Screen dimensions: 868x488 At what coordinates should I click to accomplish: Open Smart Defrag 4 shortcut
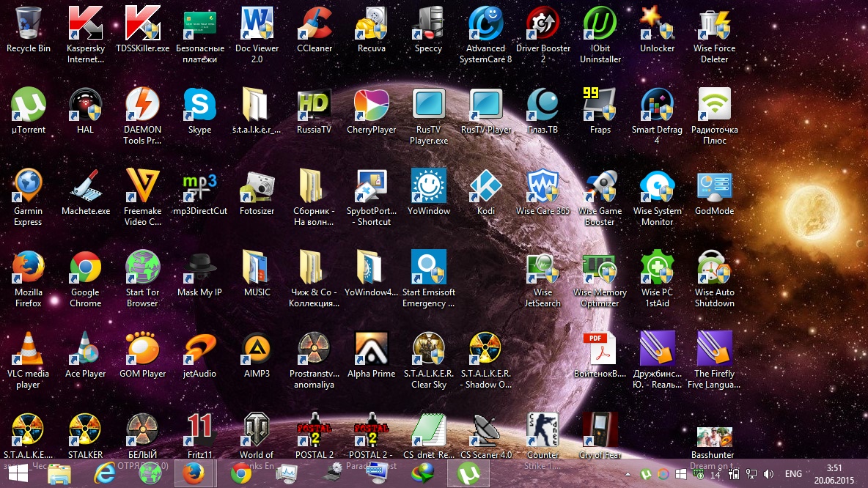(x=657, y=105)
